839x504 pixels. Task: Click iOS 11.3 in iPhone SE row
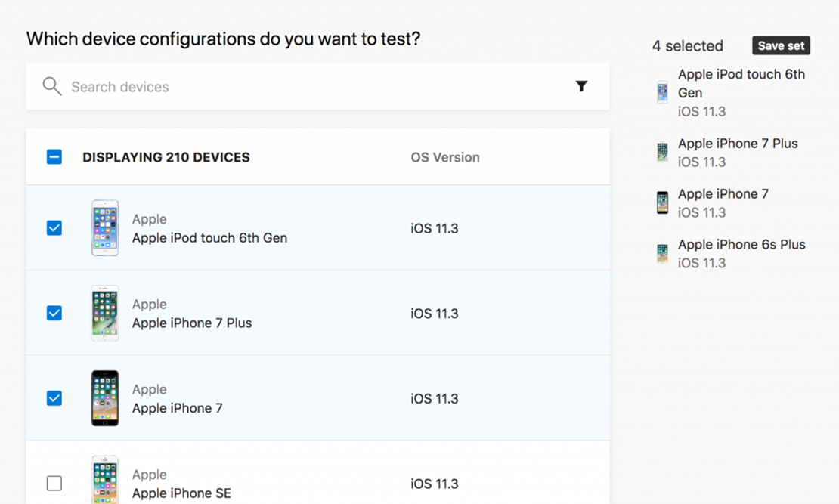click(435, 484)
